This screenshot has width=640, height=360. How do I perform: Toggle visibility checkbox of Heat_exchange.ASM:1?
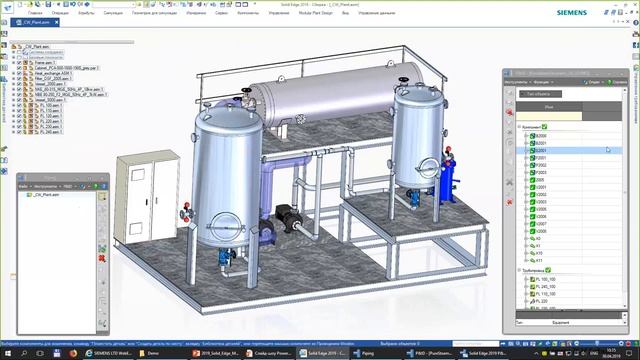pos(19,73)
